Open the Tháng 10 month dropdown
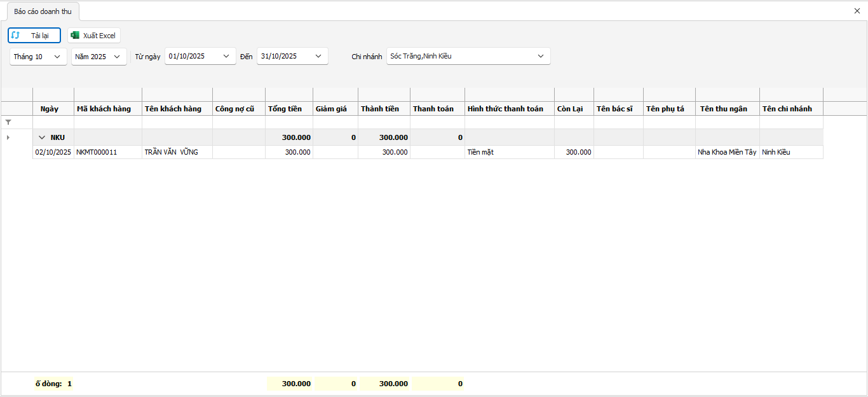 [x=57, y=57]
